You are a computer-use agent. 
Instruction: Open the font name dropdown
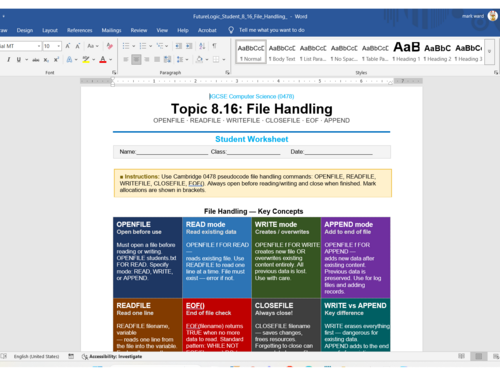[39, 46]
